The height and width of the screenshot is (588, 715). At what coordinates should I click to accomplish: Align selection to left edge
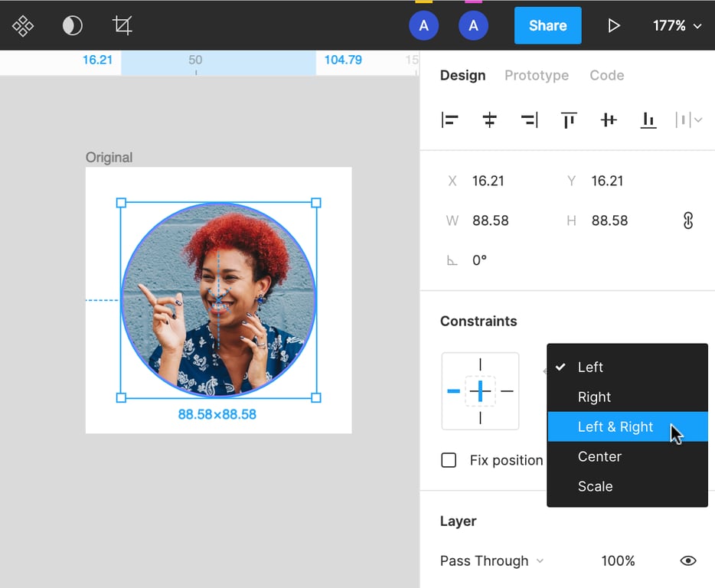449,120
